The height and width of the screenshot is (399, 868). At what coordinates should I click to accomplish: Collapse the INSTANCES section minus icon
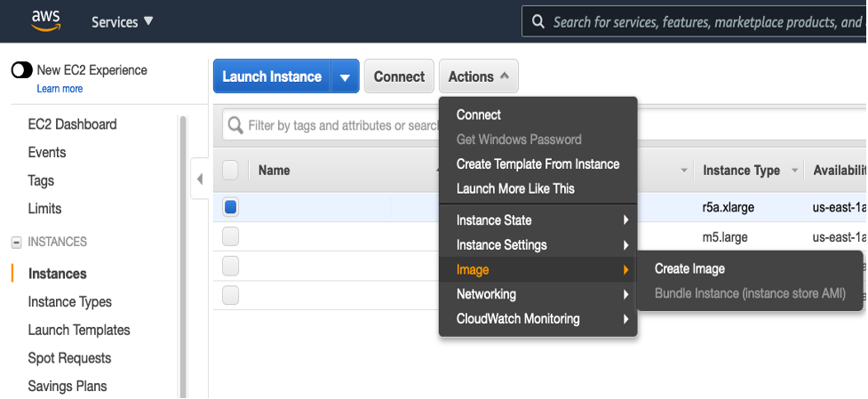point(15,242)
